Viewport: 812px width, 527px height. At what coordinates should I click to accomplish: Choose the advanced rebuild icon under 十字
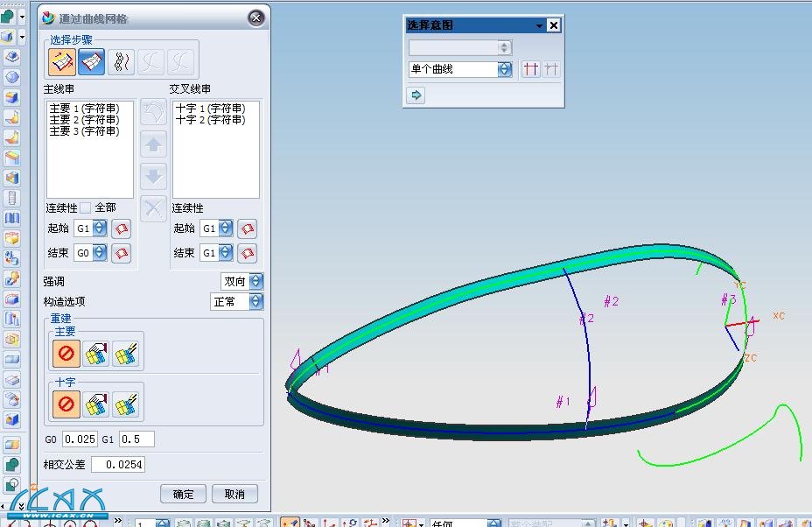point(126,404)
